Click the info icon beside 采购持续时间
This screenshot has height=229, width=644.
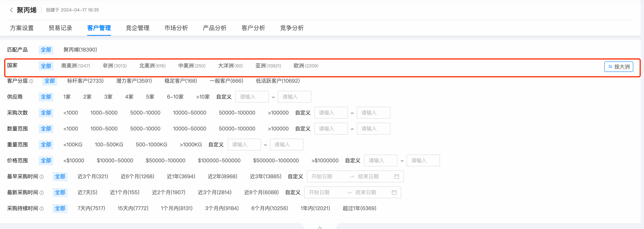point(42,208)
